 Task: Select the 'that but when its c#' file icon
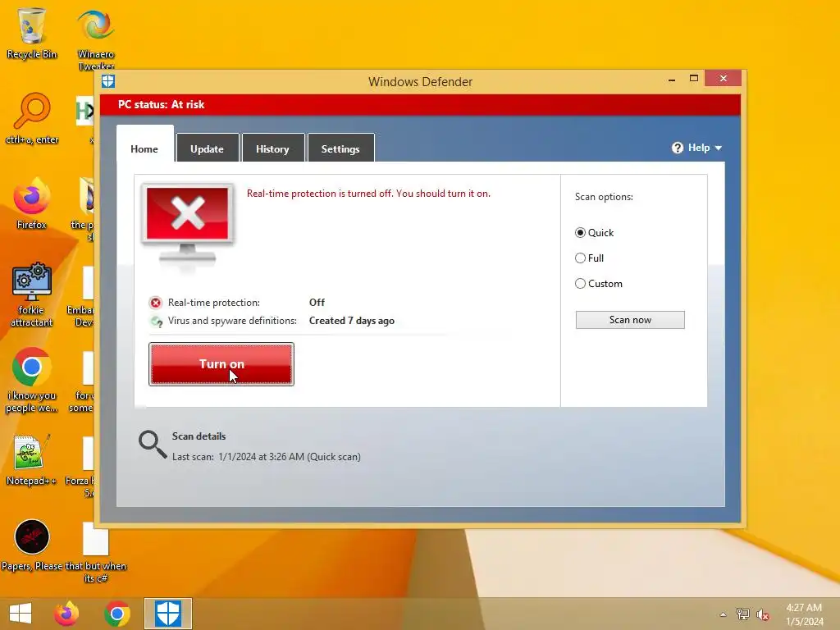[x=96, y=552]
